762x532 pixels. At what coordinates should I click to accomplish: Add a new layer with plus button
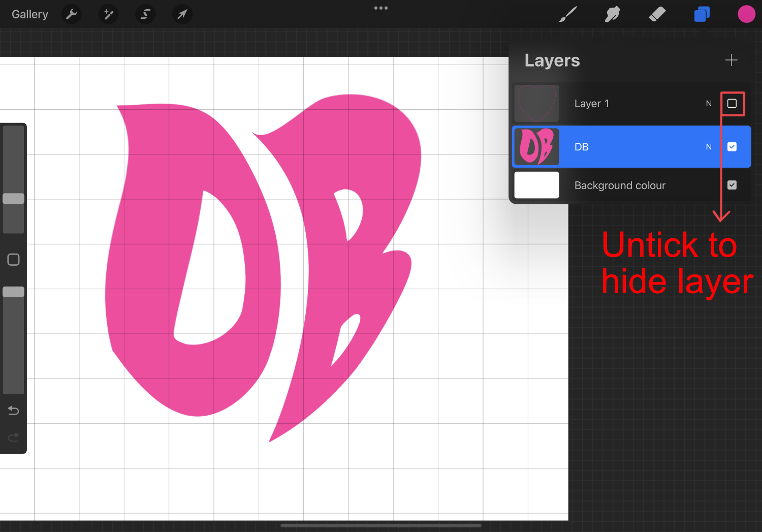731,60
